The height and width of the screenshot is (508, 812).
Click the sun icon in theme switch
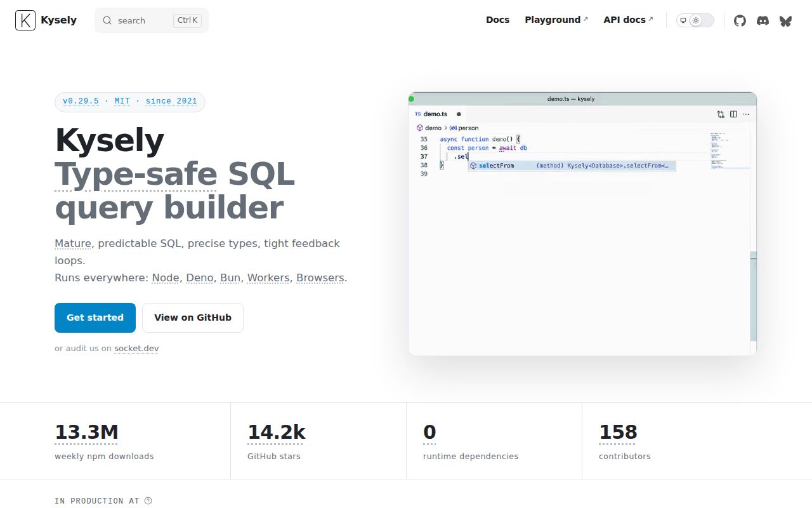tap(696, 20)
